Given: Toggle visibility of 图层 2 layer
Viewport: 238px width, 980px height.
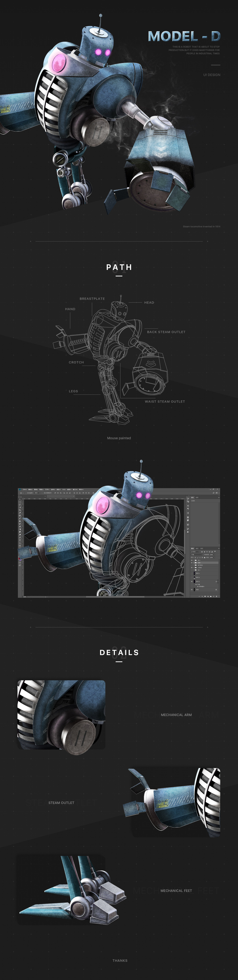Looking at the screenshot, I should [192, 582].
